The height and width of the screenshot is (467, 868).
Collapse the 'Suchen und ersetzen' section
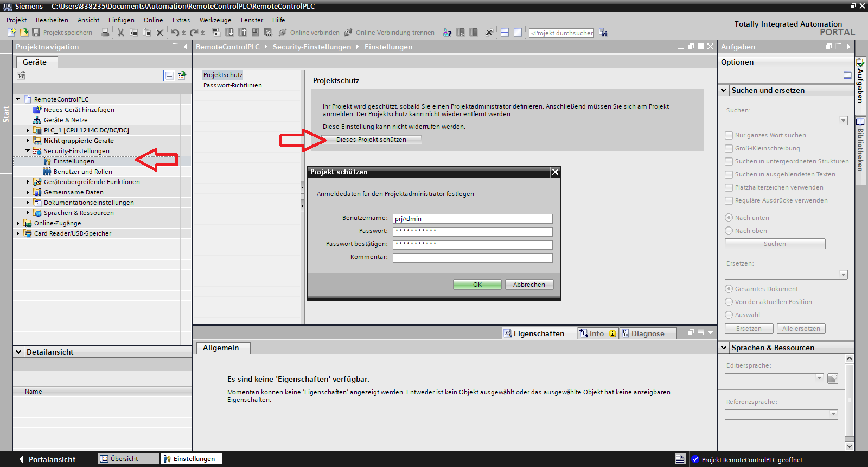pyautogui.click(x=724, y=90)
